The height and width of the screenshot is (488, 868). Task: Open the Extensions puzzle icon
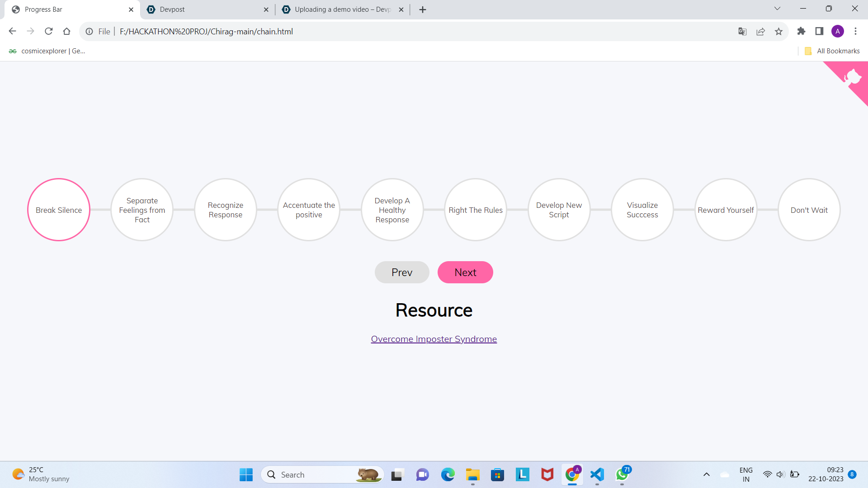click(x=801, y=31)
